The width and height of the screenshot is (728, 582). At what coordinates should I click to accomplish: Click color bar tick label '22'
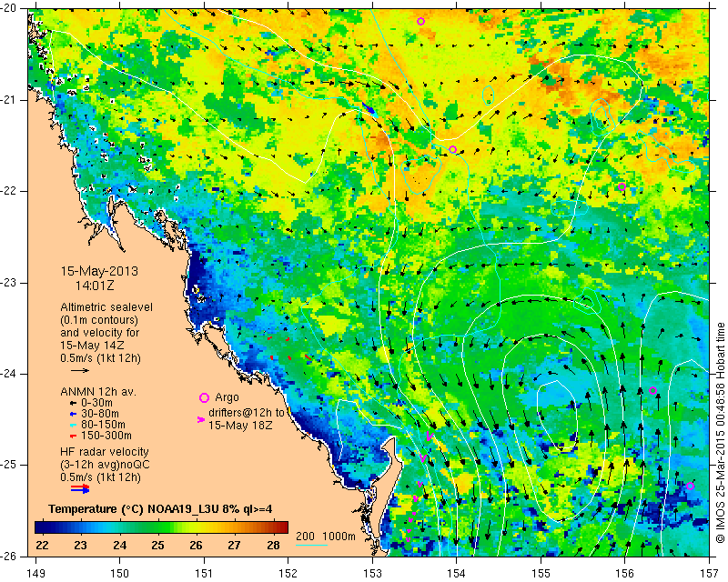[42, 545]
